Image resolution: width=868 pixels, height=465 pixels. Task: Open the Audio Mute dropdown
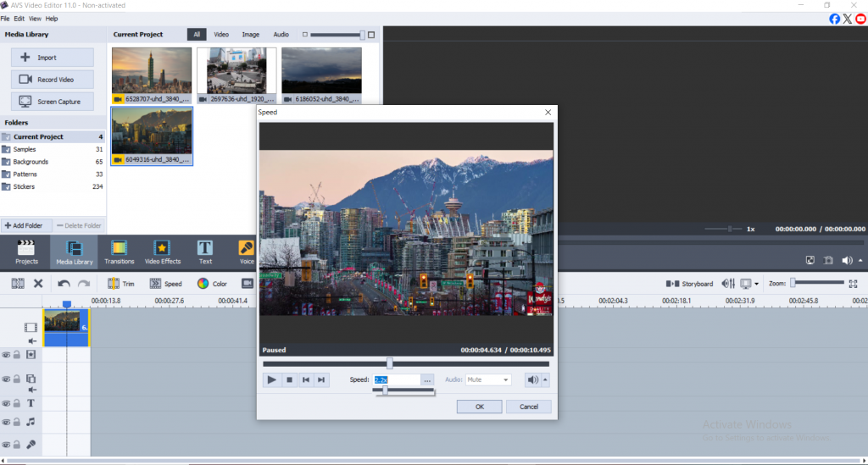click(x=488, y=379)
